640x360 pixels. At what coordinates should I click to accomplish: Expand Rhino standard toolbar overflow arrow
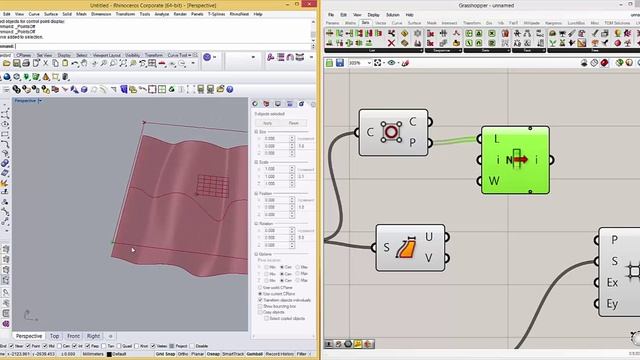tap(193, 63)
